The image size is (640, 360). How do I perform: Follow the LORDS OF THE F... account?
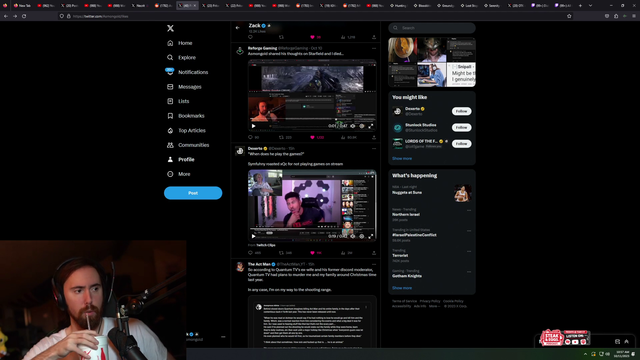tap(461, 144)
